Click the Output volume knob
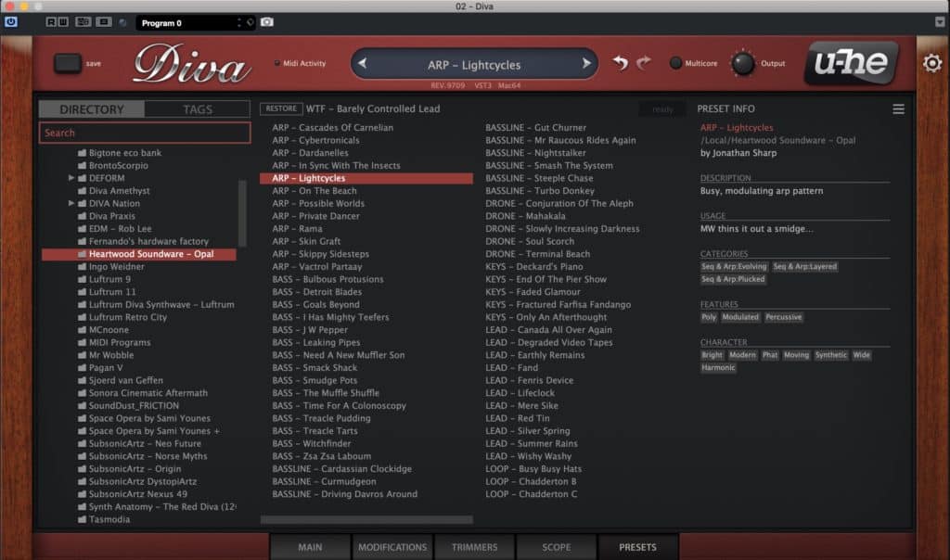The height and width of the screenshot is (560, 950). pyautogui.click(x=743, y=63)
